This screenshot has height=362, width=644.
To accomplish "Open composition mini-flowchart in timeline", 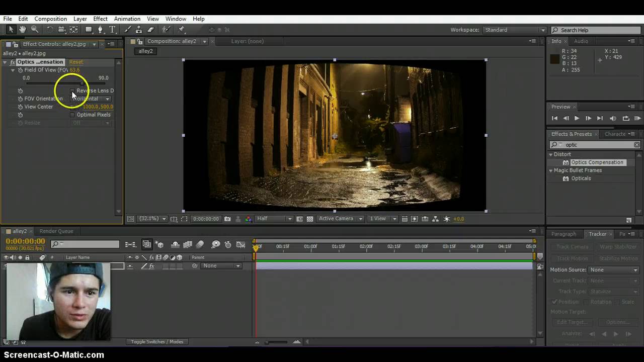I will click(x=131, y=244).
